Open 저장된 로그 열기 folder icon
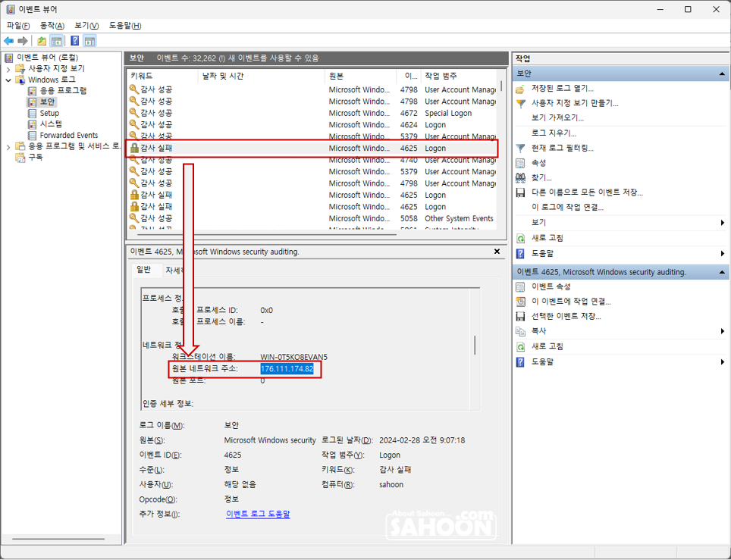 click(520, 89)
